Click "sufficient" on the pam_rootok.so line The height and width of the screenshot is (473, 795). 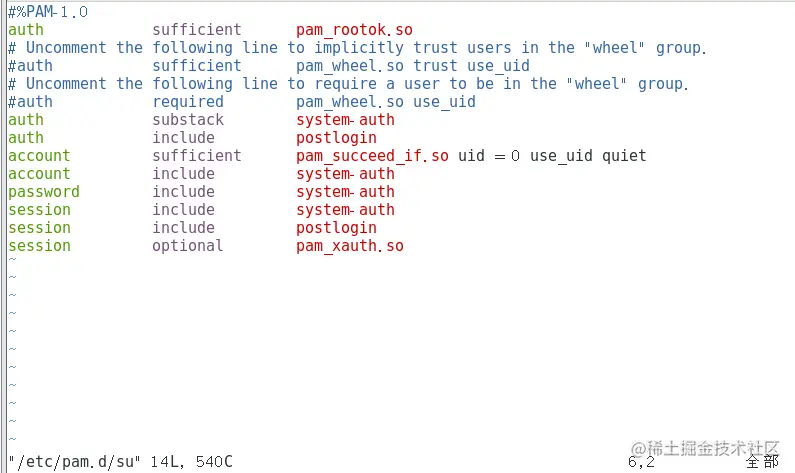(197, 30)
